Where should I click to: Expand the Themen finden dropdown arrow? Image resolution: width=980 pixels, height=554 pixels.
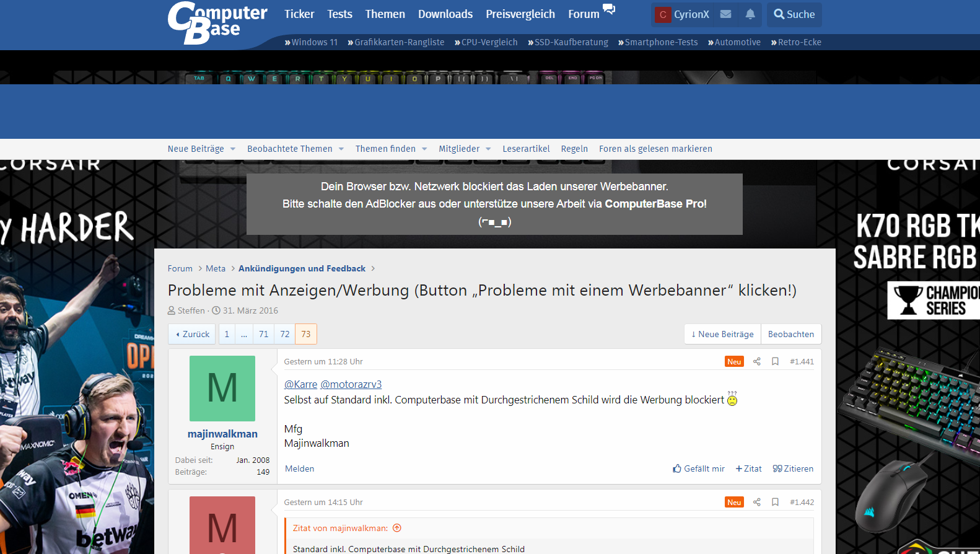coord(424,149)
